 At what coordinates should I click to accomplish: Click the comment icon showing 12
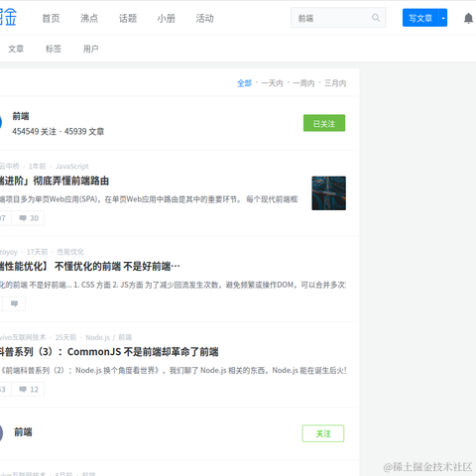pos(28,390)
